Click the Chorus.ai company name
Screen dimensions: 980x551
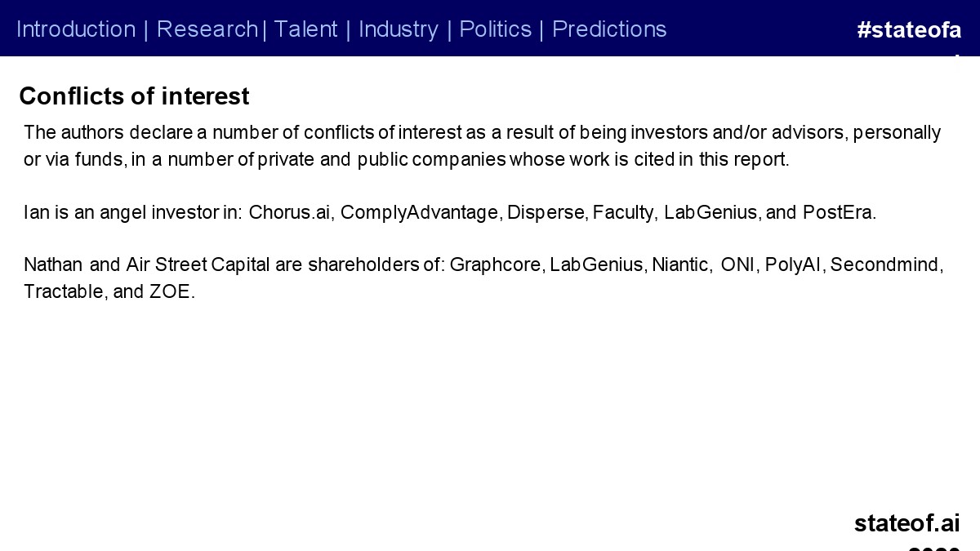[x=289, y=213]
